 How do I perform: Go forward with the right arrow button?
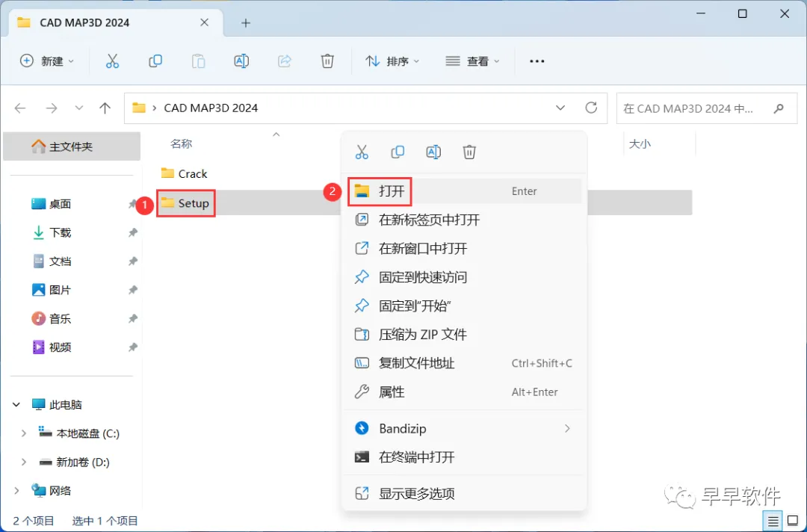point(52,108)
